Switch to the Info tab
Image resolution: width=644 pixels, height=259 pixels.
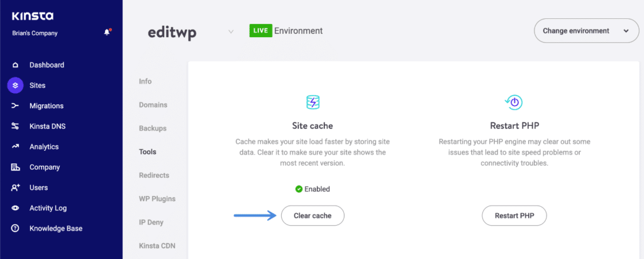(x=145, y=81)
